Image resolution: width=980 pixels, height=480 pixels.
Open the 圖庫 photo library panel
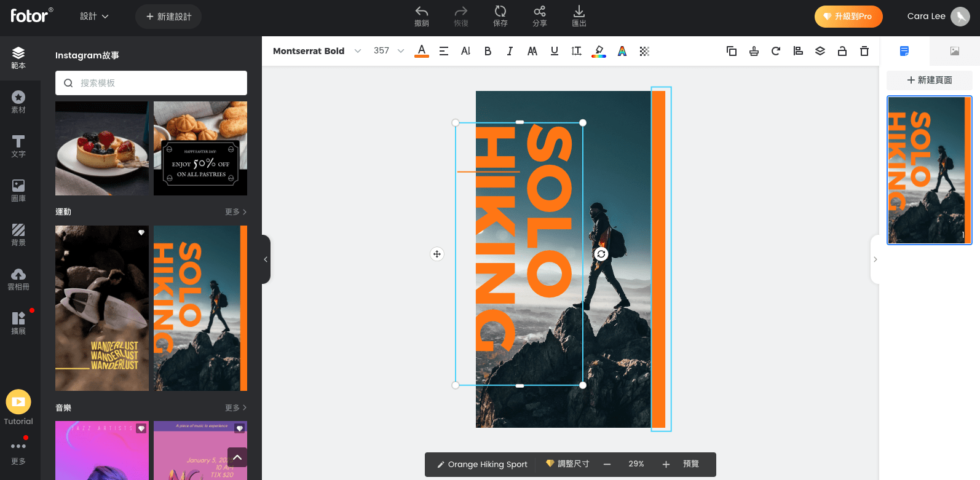click(18, 191)
